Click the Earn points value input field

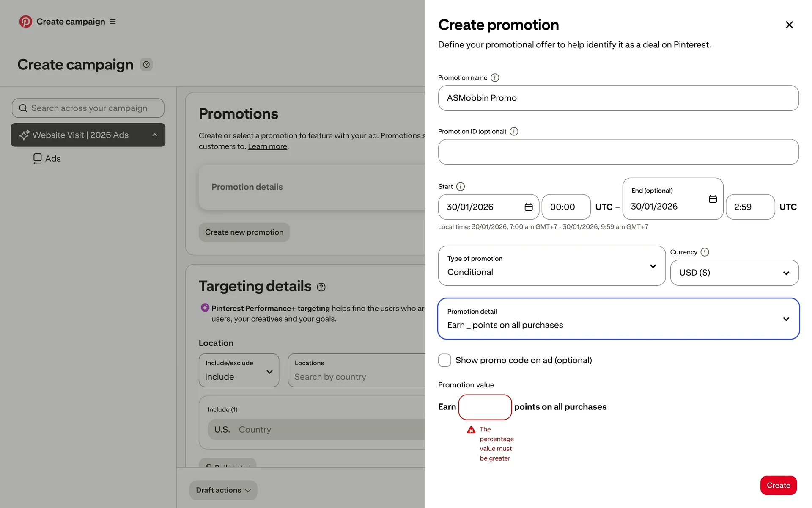tap(485, 407)
